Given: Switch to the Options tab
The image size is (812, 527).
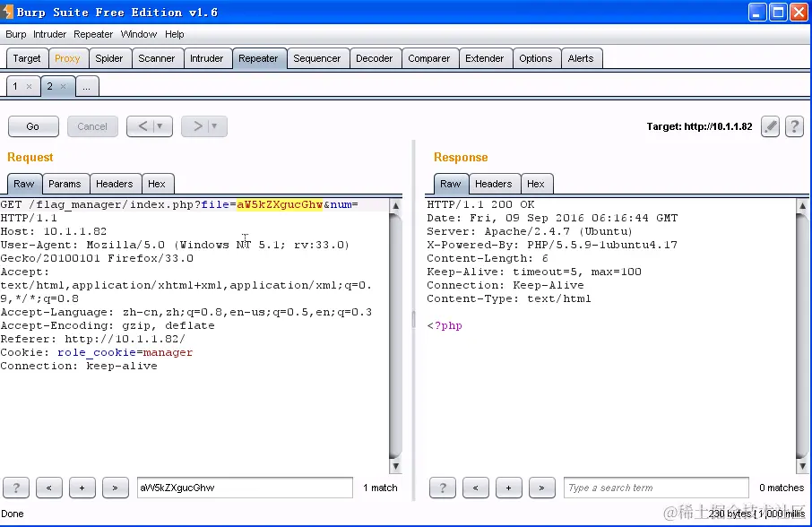Looking at the screenshot, I should [x=536, y=58].
